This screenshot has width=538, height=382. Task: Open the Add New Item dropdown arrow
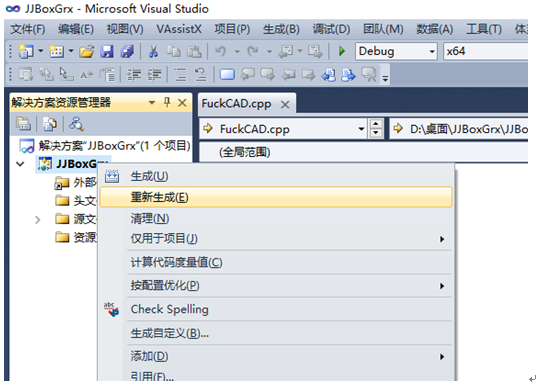(x=71, y=51)
